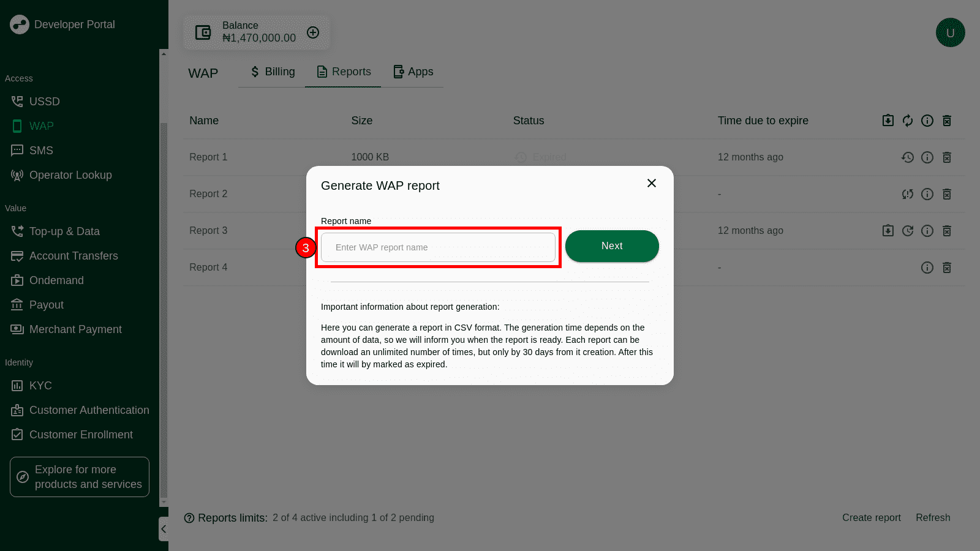
Task: Click the regenerate icon for Report 3
Action: pos(907,231)
